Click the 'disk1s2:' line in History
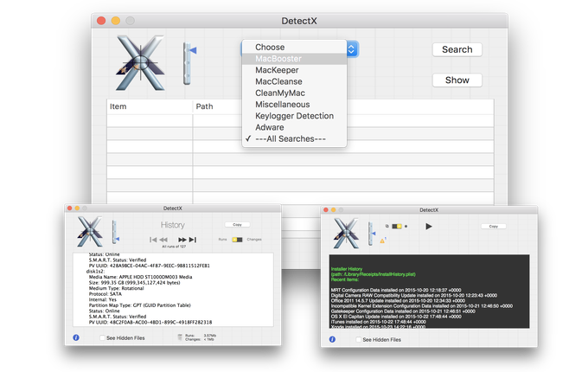The width and height of the screenshot is (588, 372). [x=95, y=271]
